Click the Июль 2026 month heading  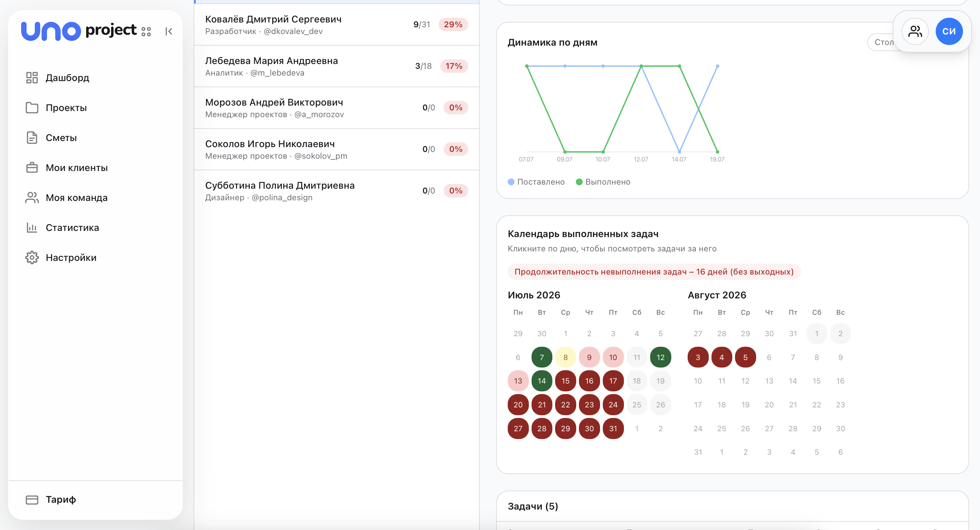click(x=534, y=295)
